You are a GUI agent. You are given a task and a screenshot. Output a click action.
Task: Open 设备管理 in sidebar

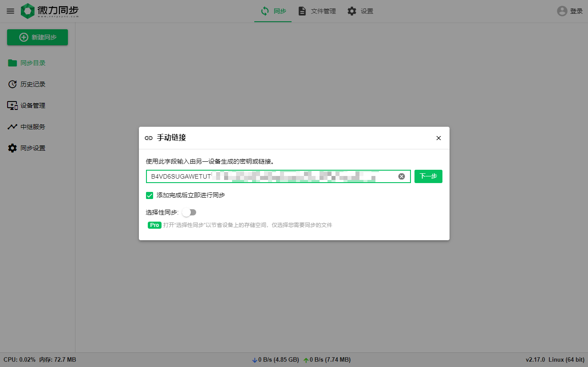coord(27,105)
